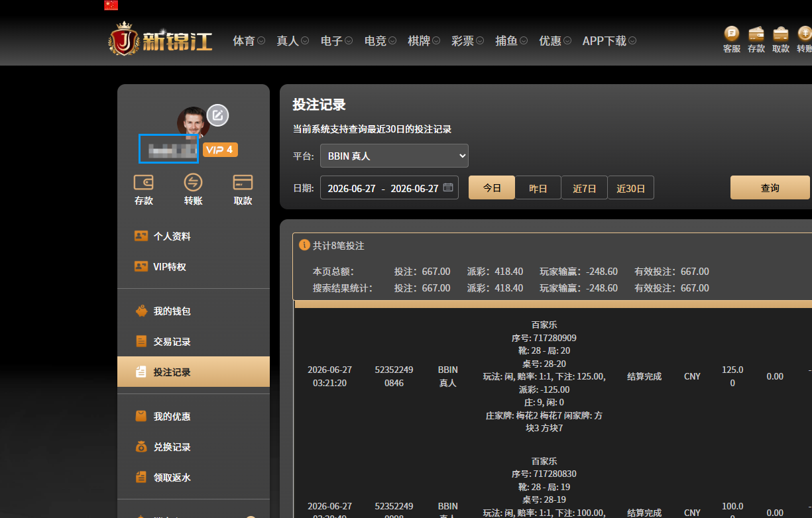Image resolution: width=812 pixels, height=518 pixels.
Task: Click calendar icon in date field
Action: (448, 187)
